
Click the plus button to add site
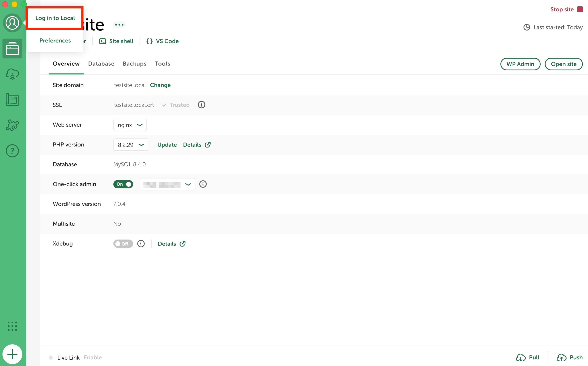click(x=12, y=354)
